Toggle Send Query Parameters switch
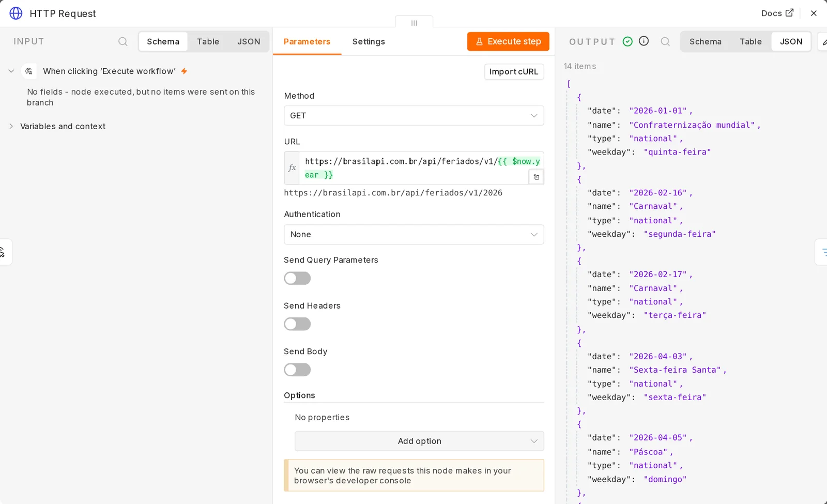The height and width of the screenshot is (504, 827). point(297,278)
